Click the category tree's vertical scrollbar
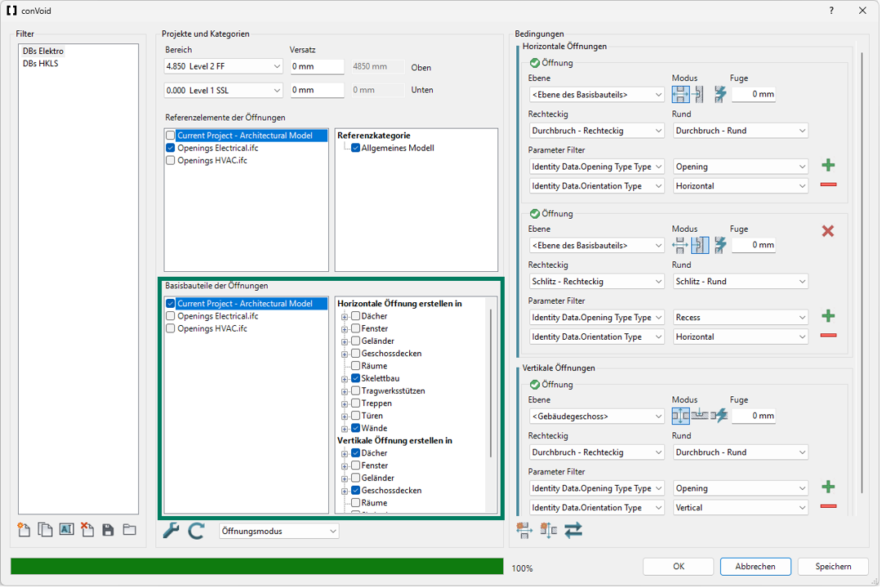 (491, 383)
